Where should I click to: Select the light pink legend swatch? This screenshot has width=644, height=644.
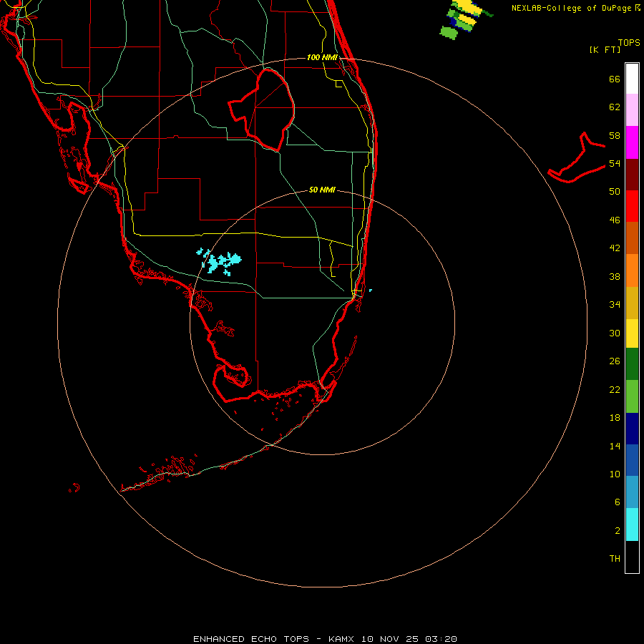point(632,109)
